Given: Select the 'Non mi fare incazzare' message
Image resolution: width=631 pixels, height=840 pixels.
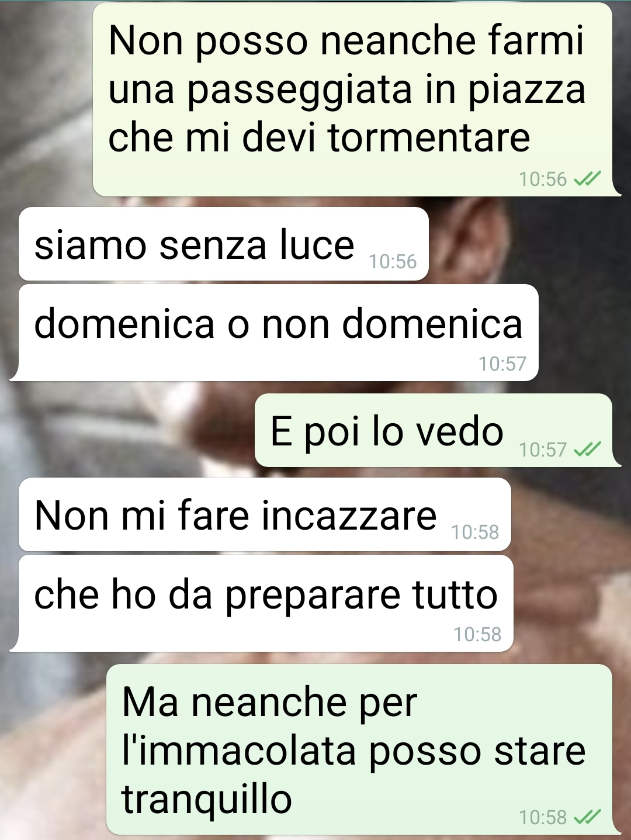Looking at the screenshot, I should tap(265, 514).
